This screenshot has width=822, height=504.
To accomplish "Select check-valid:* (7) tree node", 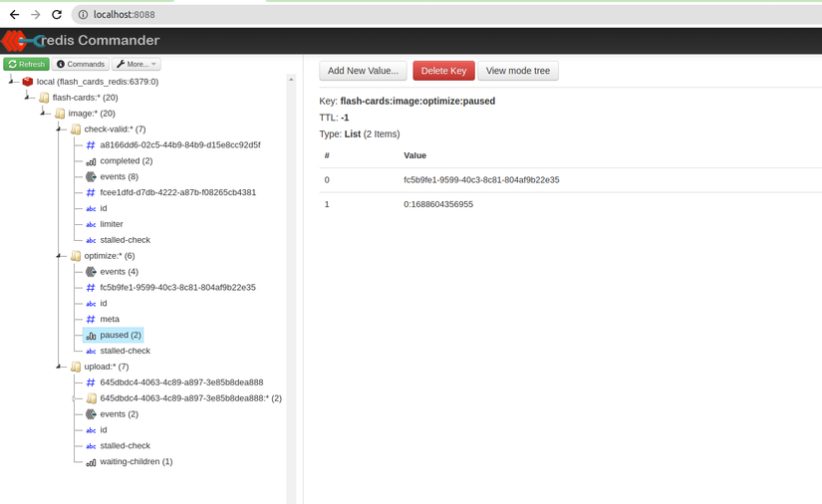I will click(115, 128).
